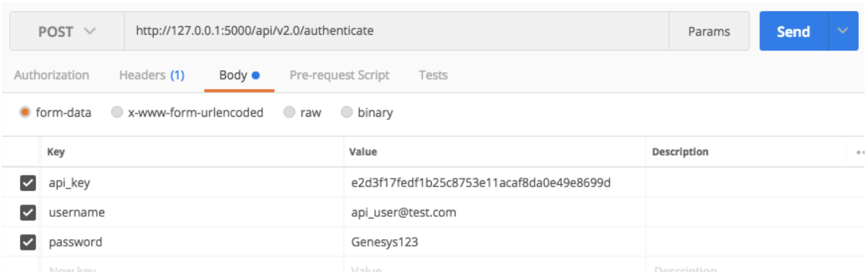Click the api_key value field
The image size is (868, 272).
pos(481,183)
